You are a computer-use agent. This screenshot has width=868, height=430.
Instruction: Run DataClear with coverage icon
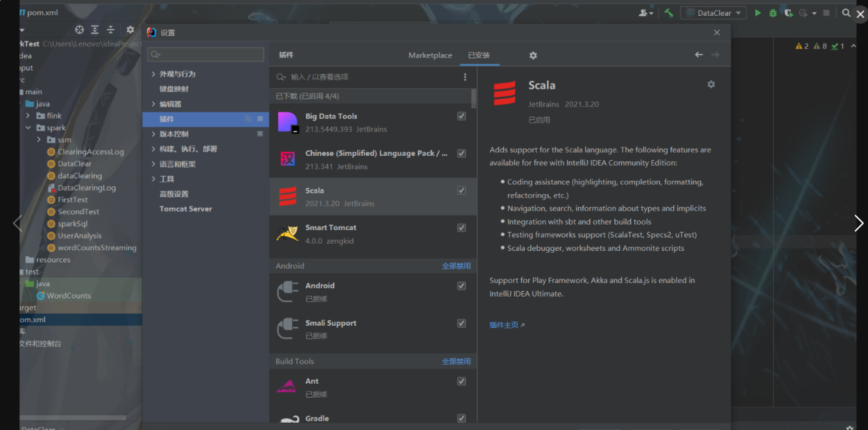(x=788, y=13)
